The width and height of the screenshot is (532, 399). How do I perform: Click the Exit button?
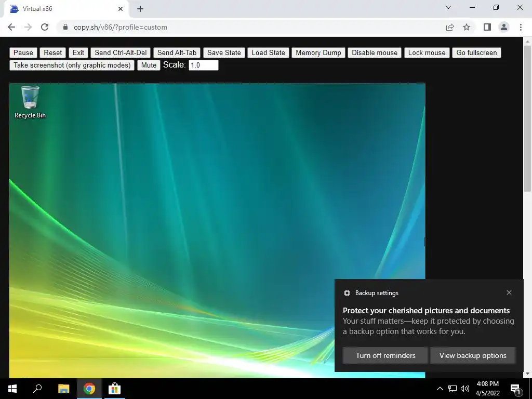78,52
